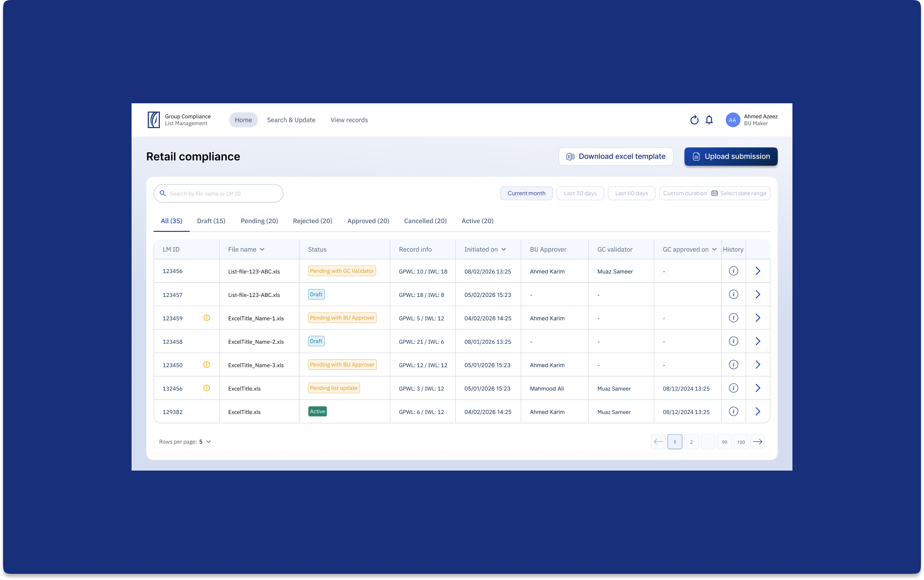Click warning icon next to 132456
The width and height of the screenshot is (924, 580).
(x=207, y=388)
